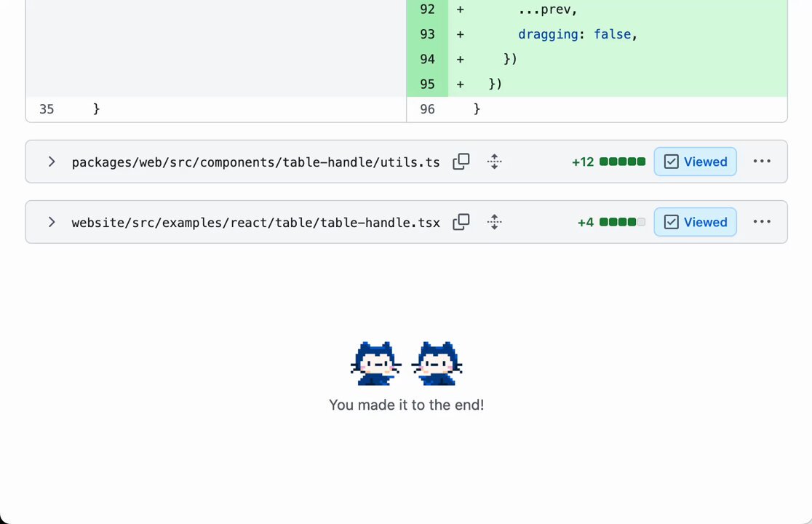The height and width of the screenshot is (524, 812).
Task: Click the +4 additions stat for table-handle.tsx
Action: pos(586,223)
